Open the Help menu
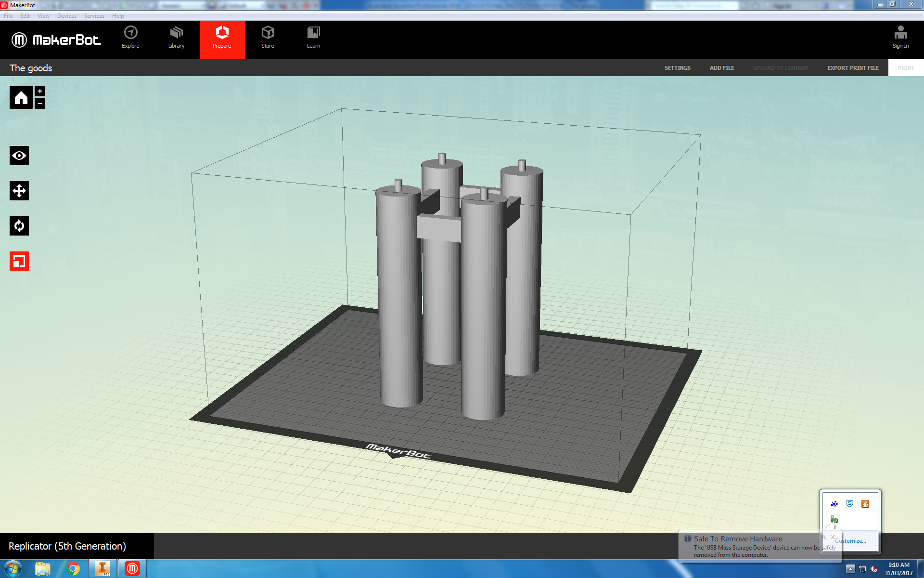The height and width of the screenshot is (578, 924). point(118,16)
